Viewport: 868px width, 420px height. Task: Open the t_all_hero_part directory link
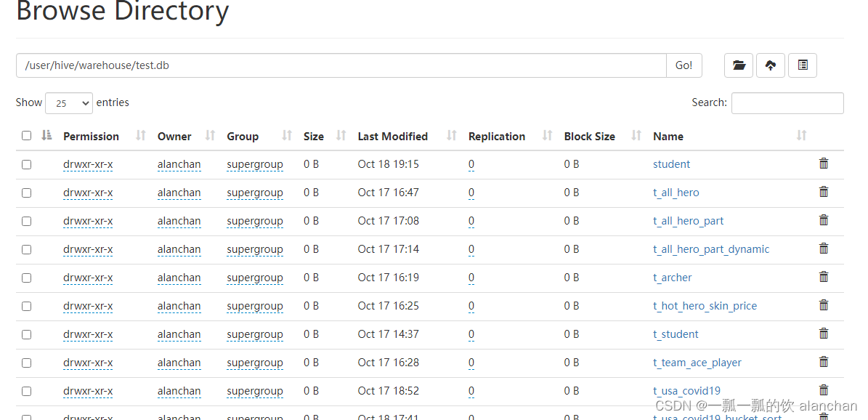(688, 220)
